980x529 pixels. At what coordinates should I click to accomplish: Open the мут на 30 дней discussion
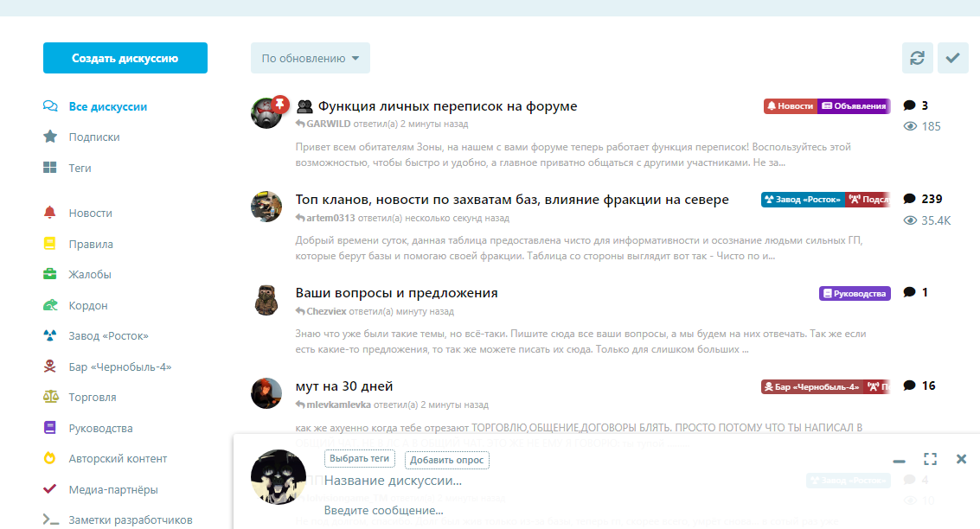pyautogui.click(x=343, y=386)
